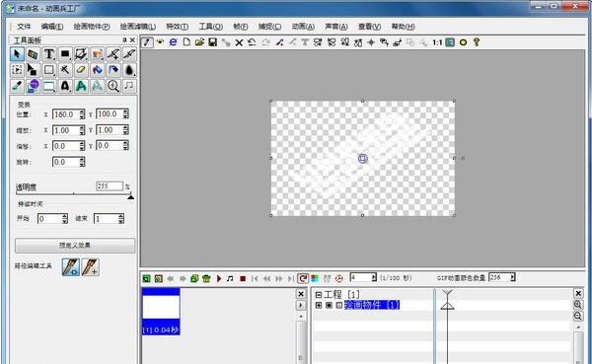
Task: Open the 文件 menu
Action: pos(24,27)
